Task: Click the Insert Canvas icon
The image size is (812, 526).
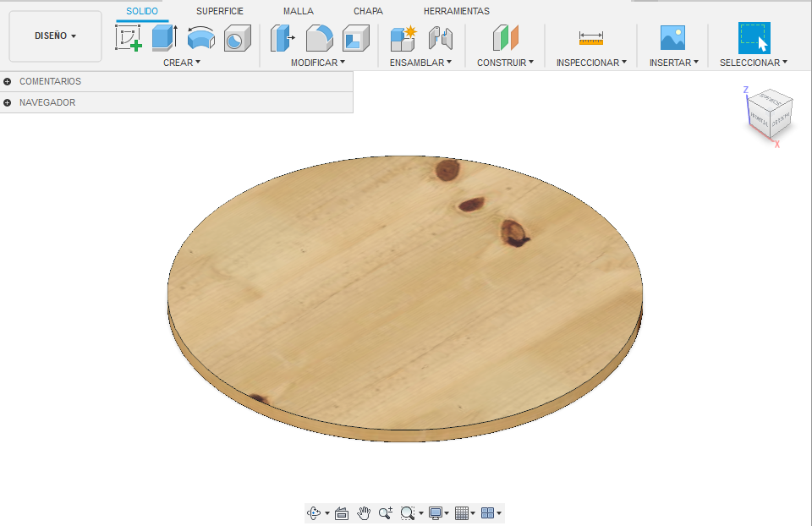Action: [672, 38]
